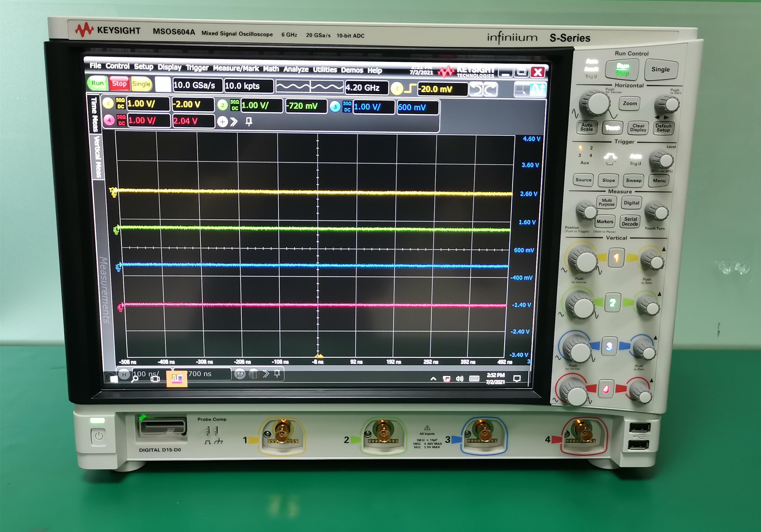Click the Z zoom circle icon
Screen dimensions: 761x532
tap(240, 374)
